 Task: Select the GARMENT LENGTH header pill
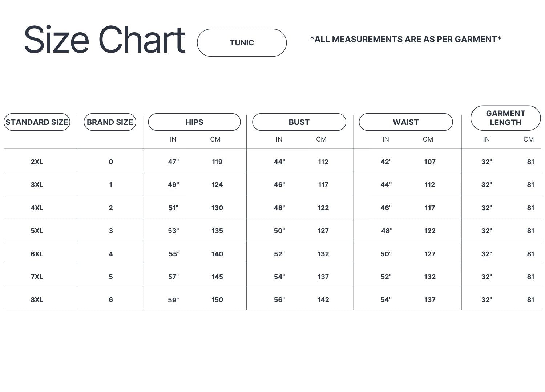click(505, 118)
